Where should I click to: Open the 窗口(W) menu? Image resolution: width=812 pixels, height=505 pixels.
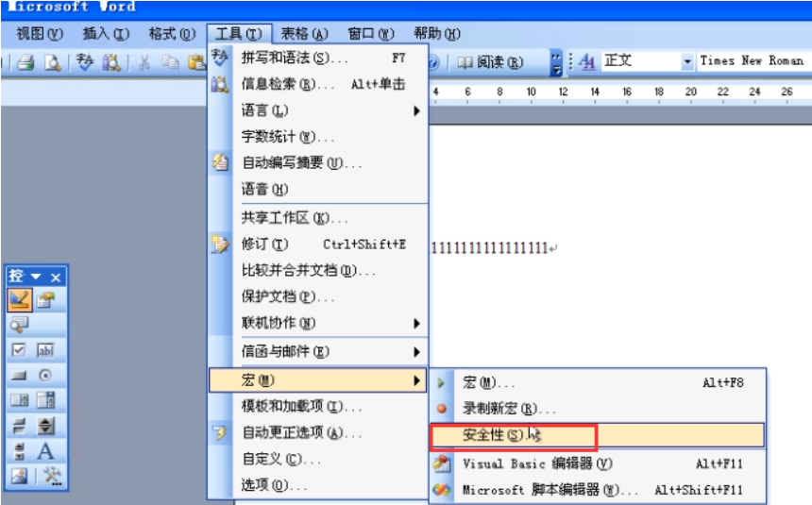[371, 34]
